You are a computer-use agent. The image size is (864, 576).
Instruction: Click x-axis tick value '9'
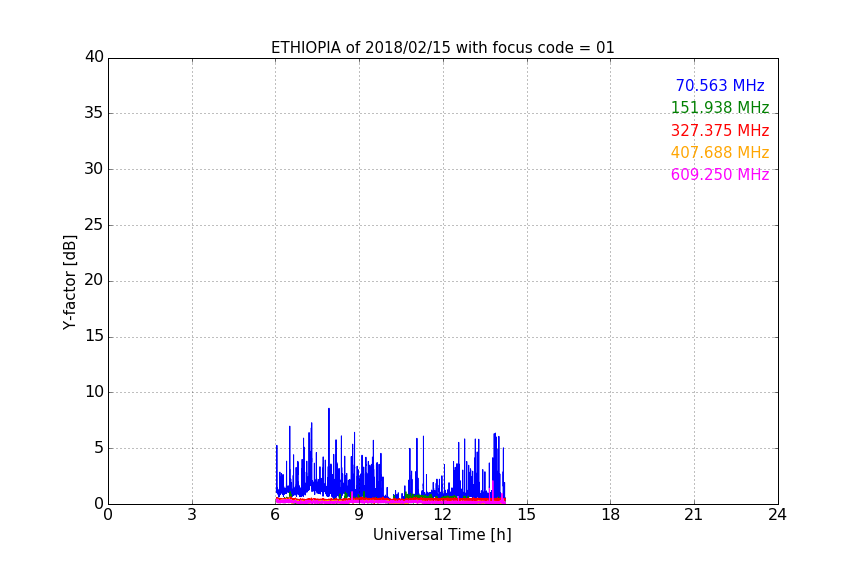pos(359,515)
